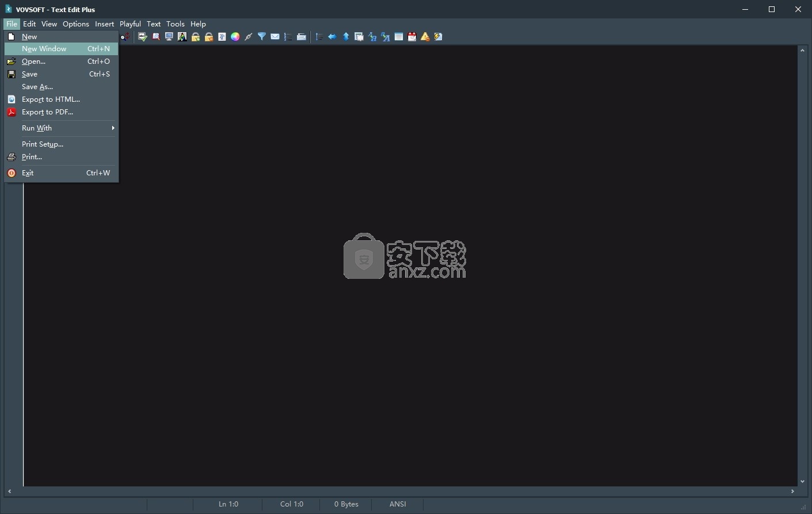Click the vertical scrollbar up arrow
Screen dimensions: 812x514
(802, 51)
